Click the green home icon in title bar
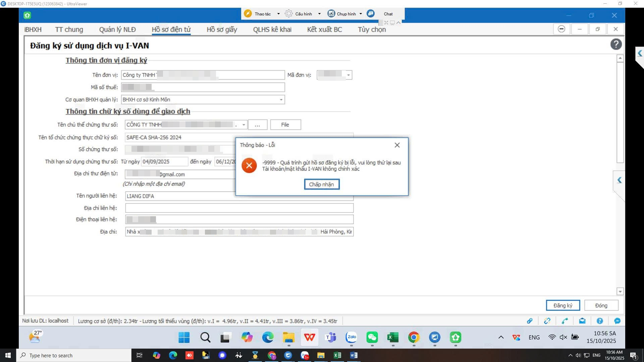 point(27,15)
